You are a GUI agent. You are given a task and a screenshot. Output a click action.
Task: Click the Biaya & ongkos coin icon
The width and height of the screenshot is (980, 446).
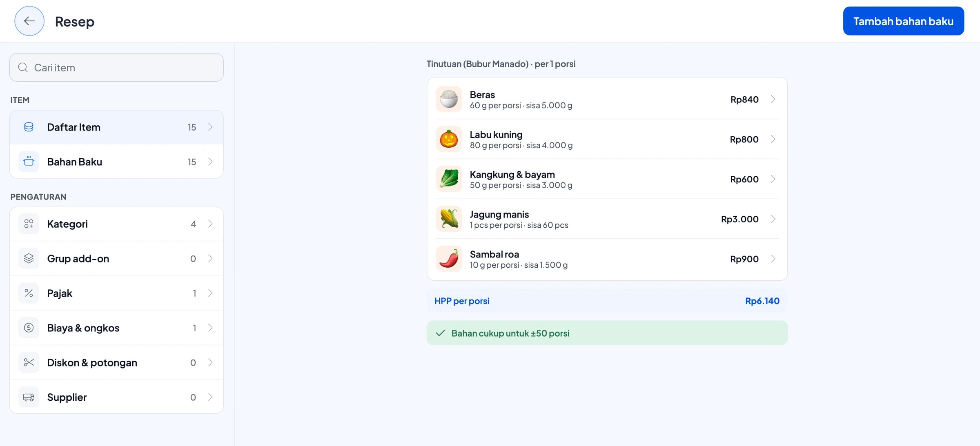click(x=29, y=328)
